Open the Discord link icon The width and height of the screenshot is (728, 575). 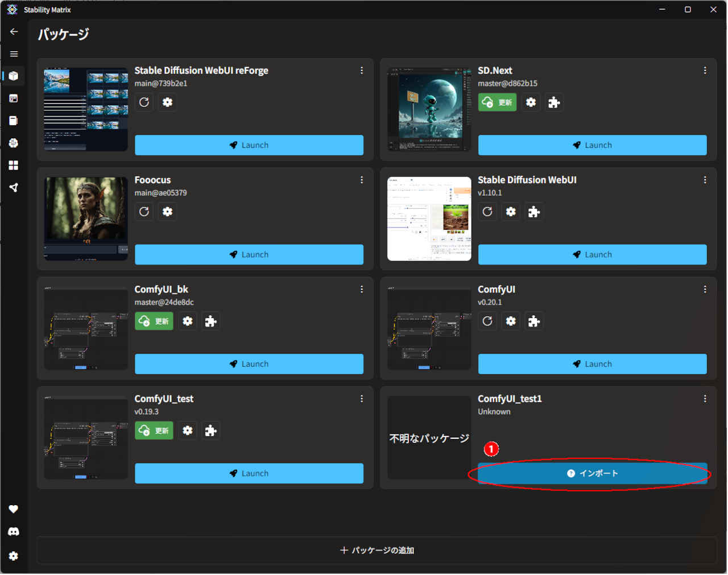pos(14,532)
